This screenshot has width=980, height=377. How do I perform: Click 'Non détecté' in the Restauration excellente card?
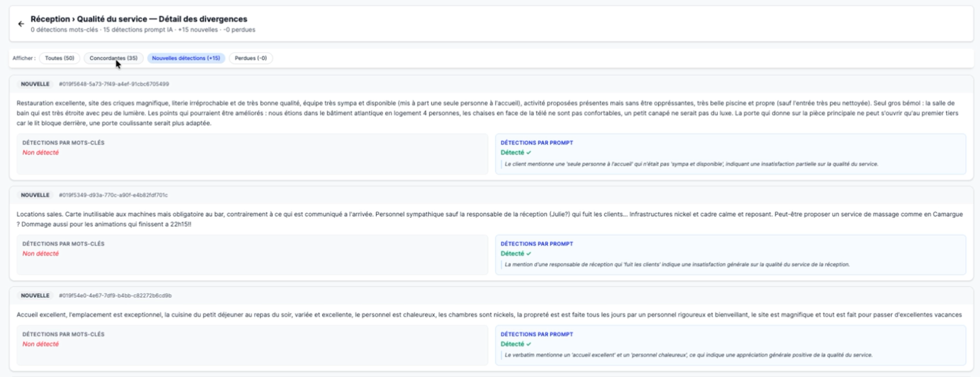(40, 153)
